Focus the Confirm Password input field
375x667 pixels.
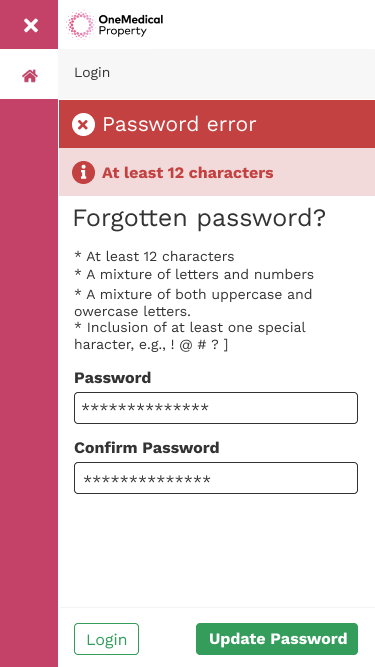tap(216, 478)
